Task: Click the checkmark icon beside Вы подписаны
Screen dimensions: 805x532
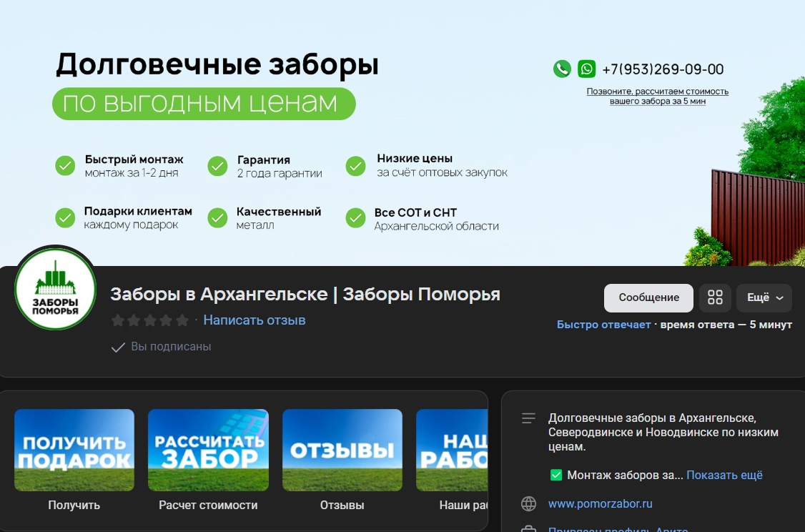Action: point(118,348)
